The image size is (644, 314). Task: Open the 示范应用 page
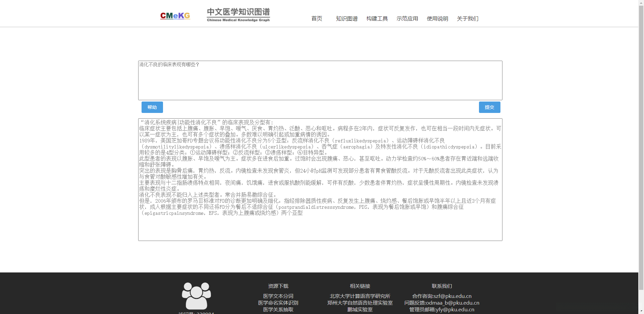click(x=407, y=19)
